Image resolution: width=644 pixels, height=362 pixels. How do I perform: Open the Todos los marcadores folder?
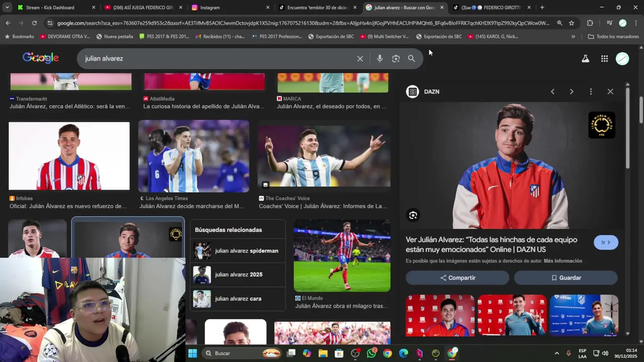613,37
